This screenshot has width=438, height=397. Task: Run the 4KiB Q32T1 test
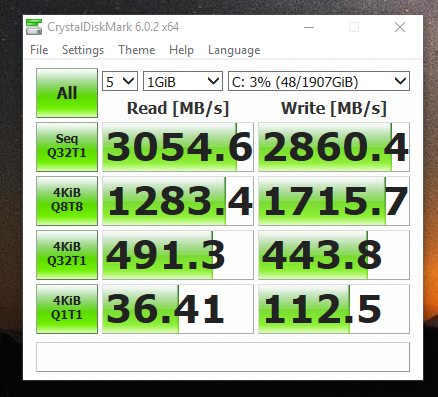pyautogui.click(x=67, y=255)
